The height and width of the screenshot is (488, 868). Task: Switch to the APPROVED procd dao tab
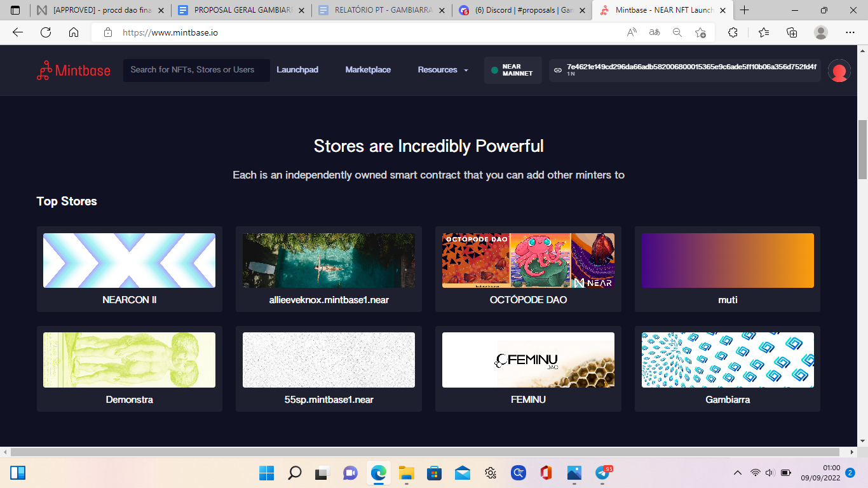coord(102,10)
